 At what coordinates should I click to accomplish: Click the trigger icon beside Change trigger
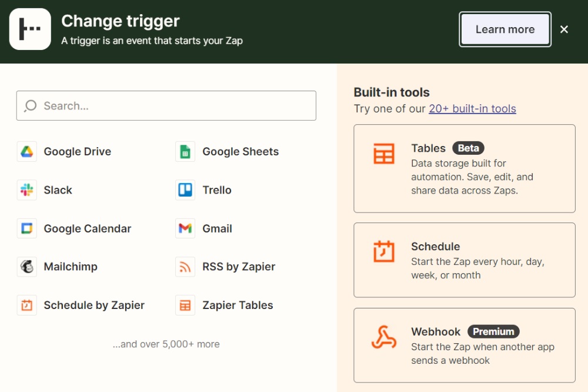30,29
